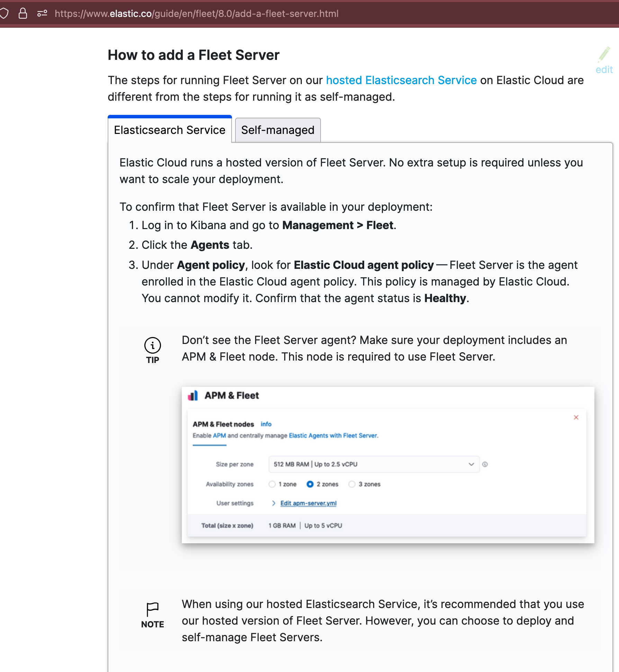Click the container profile icon in address bar
The image size is (619, 672).
coord(42,13)
